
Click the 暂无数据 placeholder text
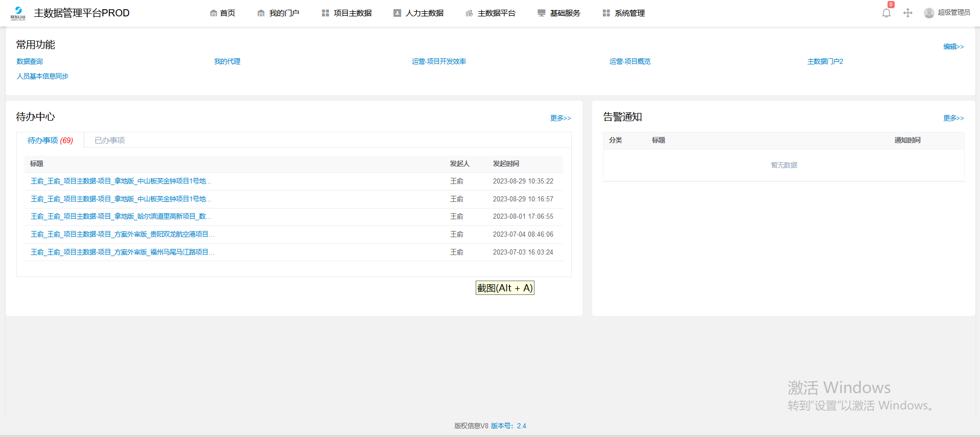784,165
